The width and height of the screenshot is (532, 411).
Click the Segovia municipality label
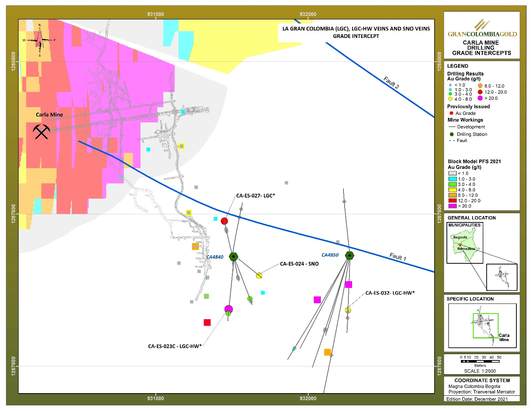click(x=460, y=237)
